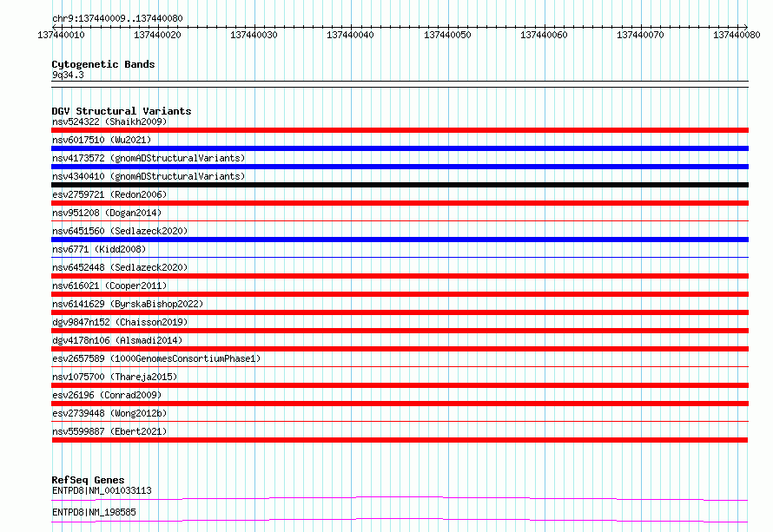Image resolution: width=773 pixels, height=532 pixels.
Task: Open gene ENTPD8|NM_198585 label
Action: [x=94, y=512]
